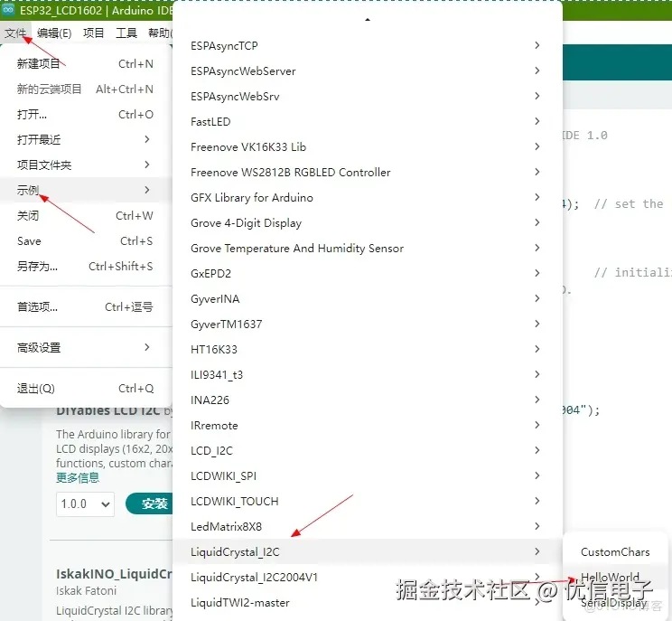Image resolution: width=672 pixels, height=621 pixels.
Task: Follow the 更多信息 link
Action: pyautogui.click(x=78, y=478)
